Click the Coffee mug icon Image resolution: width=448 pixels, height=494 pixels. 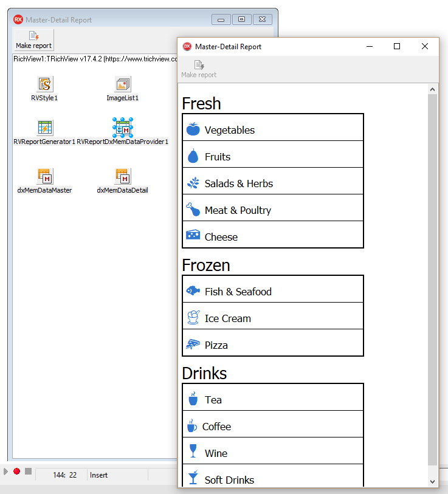(x=191, y=425)
